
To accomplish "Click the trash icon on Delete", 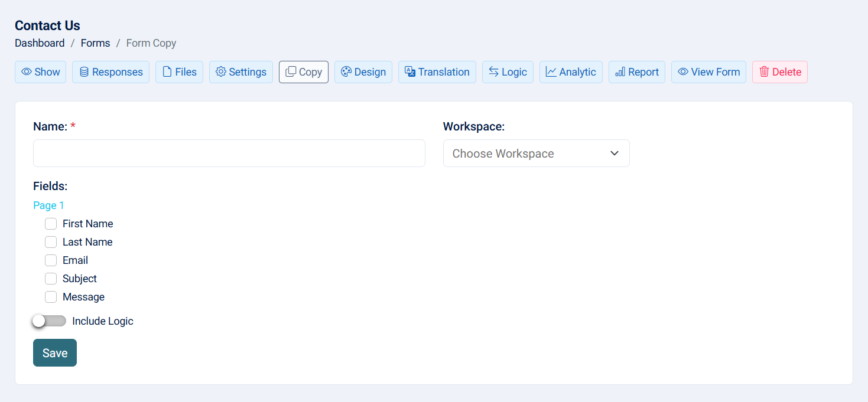I will tap(764, 72).
